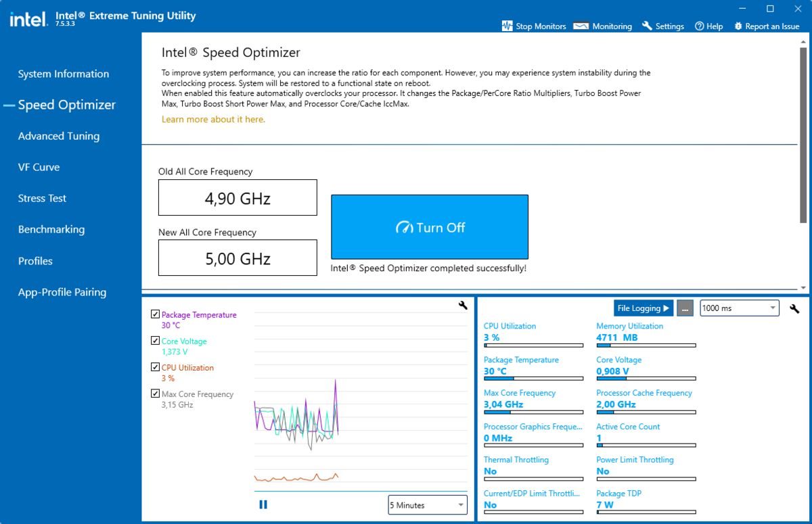Screen dimensions: 812x524
Task: Turn Off Intel Speed Optimizer
Action: (x=429, y=227)
